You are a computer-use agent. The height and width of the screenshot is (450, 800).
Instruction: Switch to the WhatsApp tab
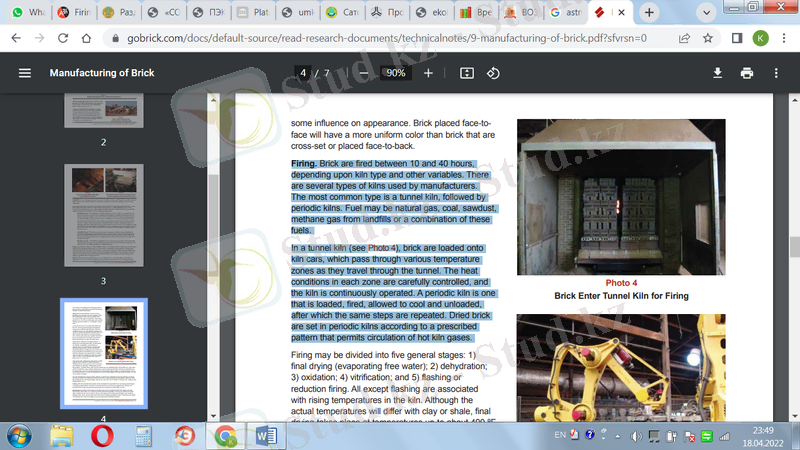tap(28, 13)
